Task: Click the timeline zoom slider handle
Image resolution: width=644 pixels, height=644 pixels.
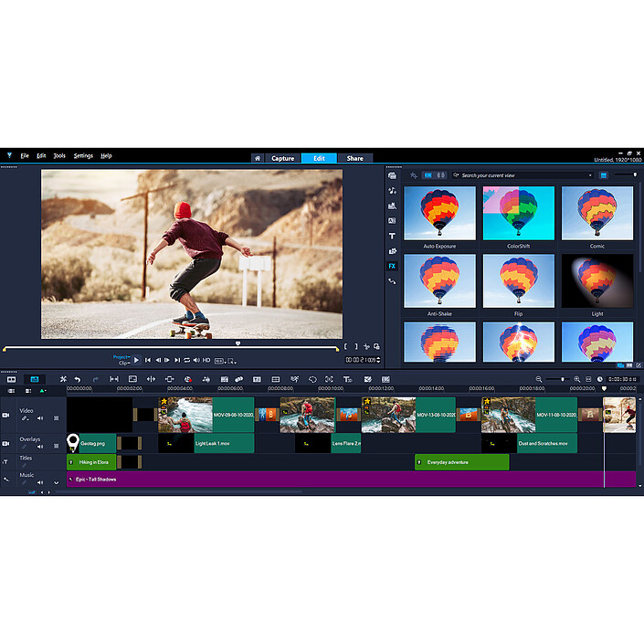Action: (563, 379)
